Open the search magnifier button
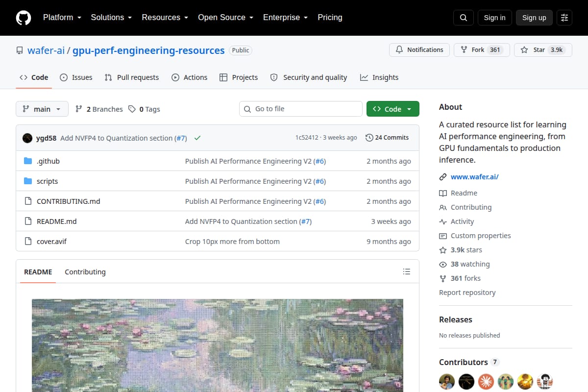Screen dimensions: 588x392 [x=464, y=18]
